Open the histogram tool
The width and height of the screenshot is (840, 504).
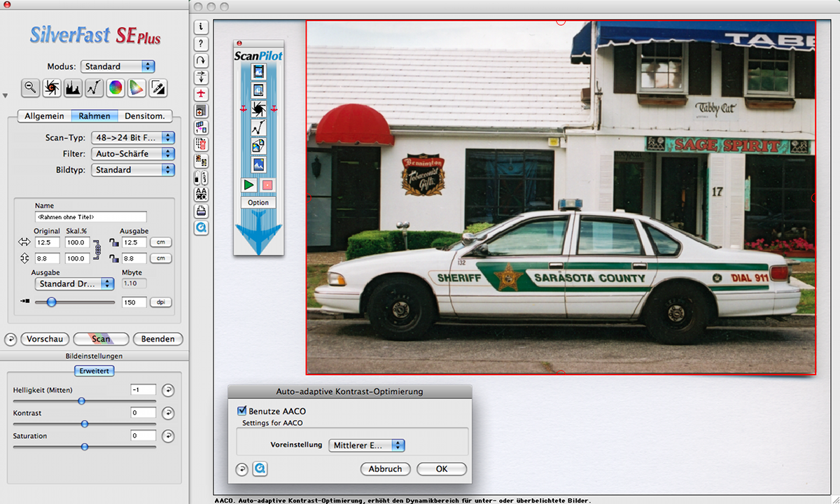73,87
